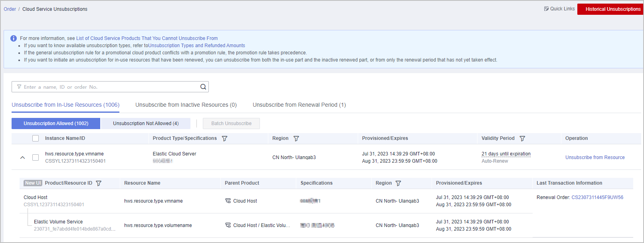
Task: Click the Validity Period filter icon
Action: coord(522,138)
